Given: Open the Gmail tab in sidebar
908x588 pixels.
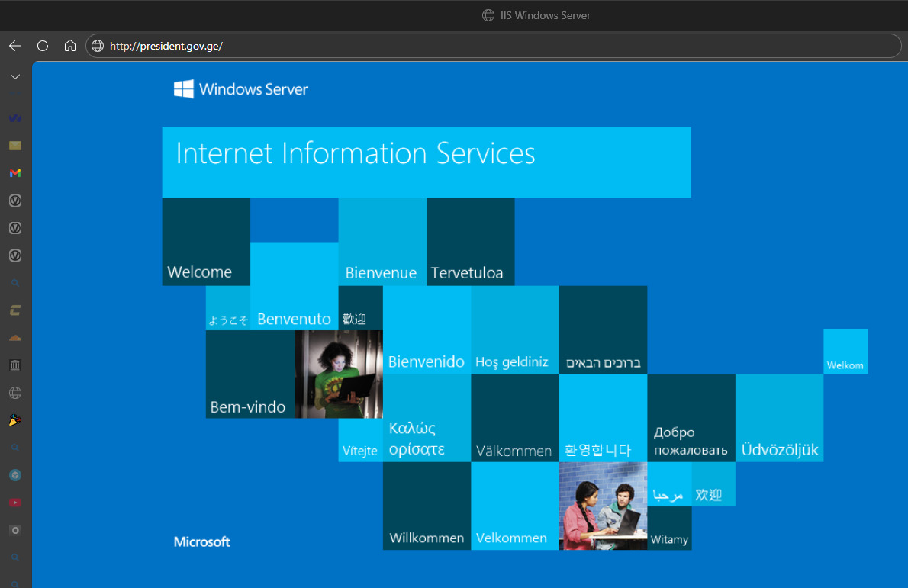Looking at the screenshot, I should 15,173.
